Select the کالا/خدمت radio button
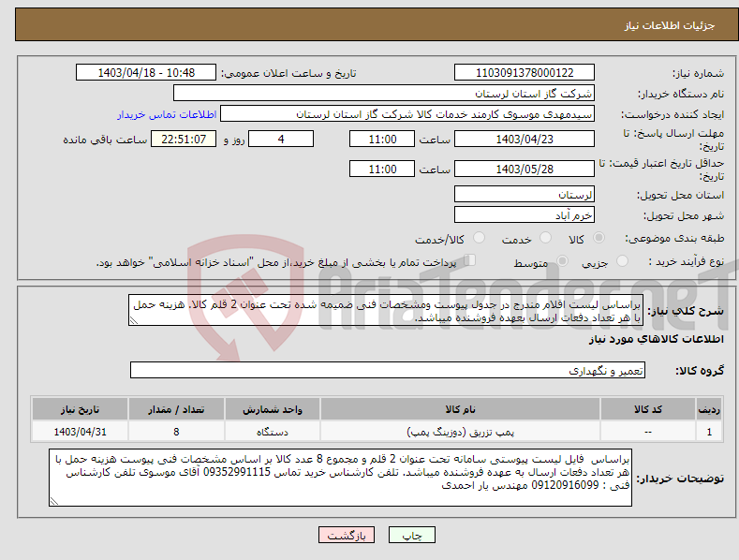739x560 pixels. tap(479, 238)
